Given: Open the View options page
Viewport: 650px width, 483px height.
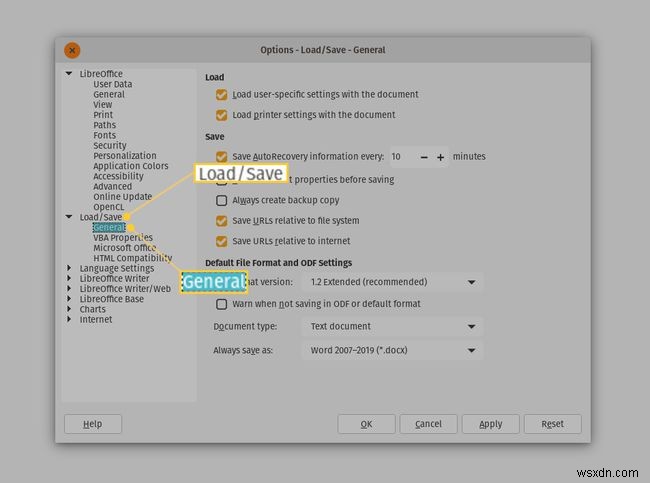Looking at the screenshot, I should click(x=102, y=104).
